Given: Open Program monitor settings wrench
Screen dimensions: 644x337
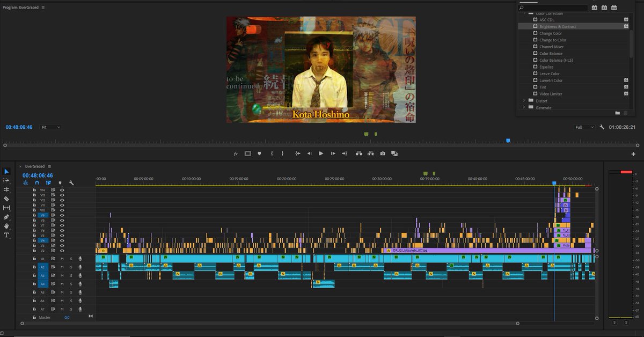Looking at the screenshot, I should (602, 127).
